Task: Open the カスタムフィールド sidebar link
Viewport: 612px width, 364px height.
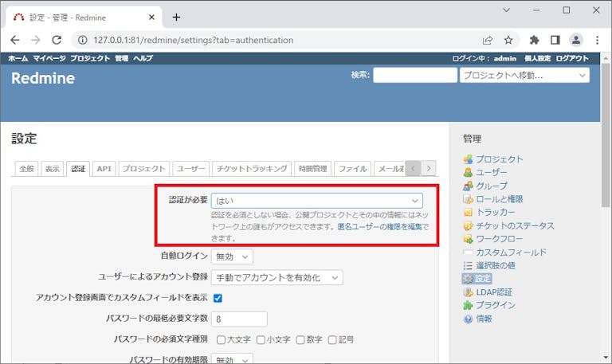Action: [x=511, y=252]
